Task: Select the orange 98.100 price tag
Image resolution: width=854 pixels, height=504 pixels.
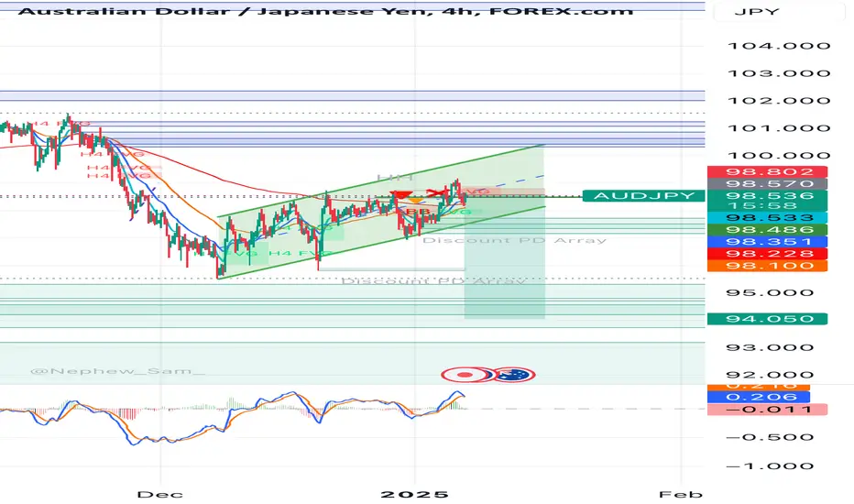Action: coord(767,266)
